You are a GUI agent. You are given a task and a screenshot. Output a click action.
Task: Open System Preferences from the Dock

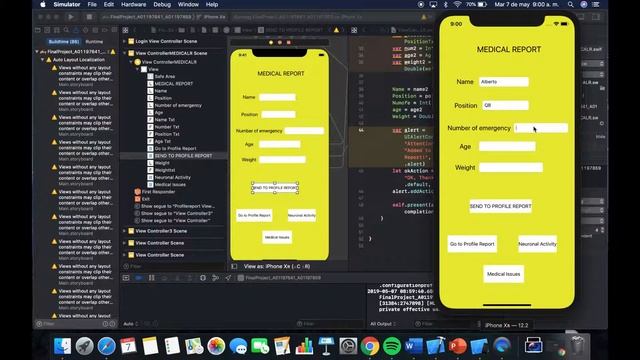point(348,346)
